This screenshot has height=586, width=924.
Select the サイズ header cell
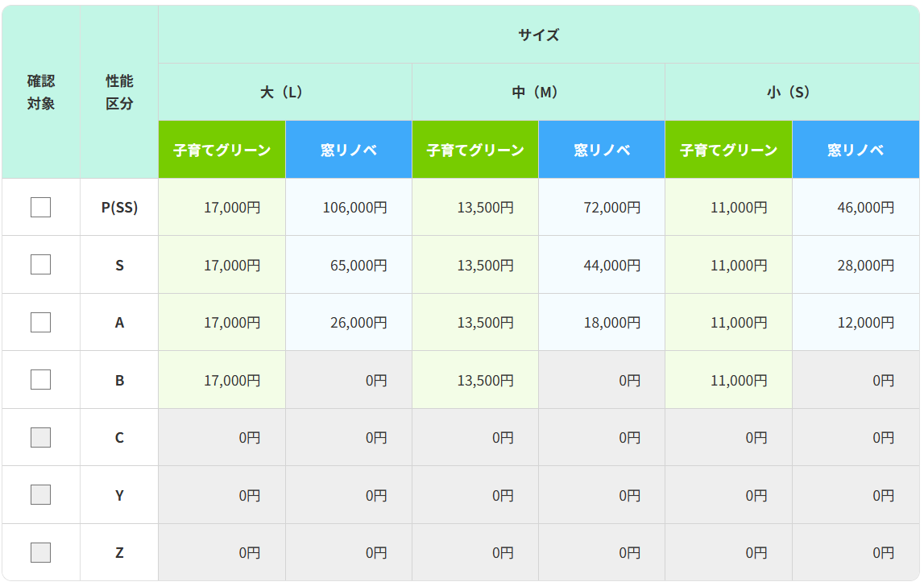pos(540,35)
